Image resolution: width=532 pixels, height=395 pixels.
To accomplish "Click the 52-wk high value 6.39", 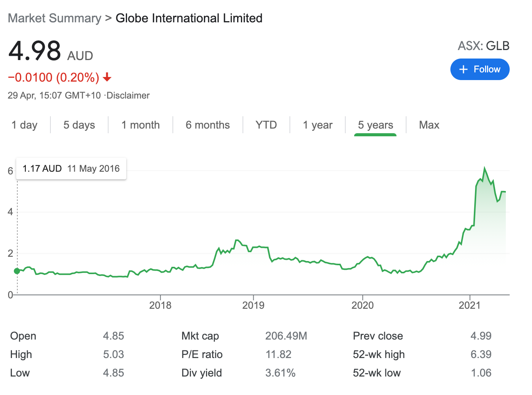I will click(481, 354).
